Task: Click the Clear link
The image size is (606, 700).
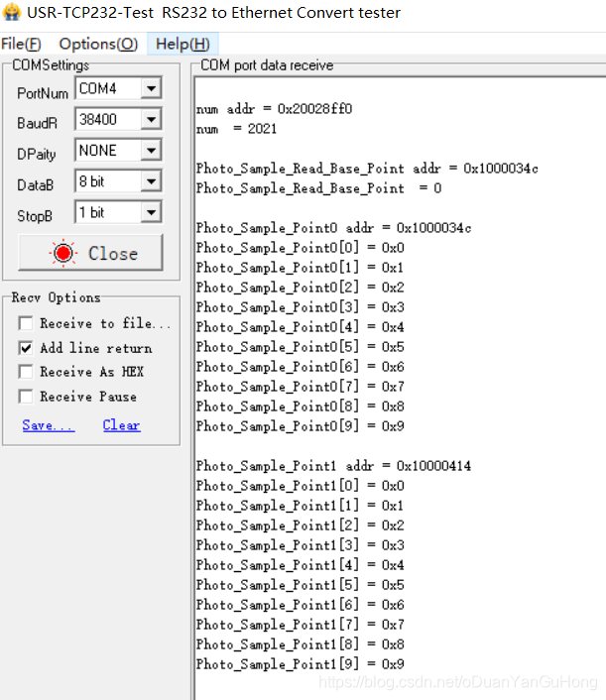Action: 121,425
